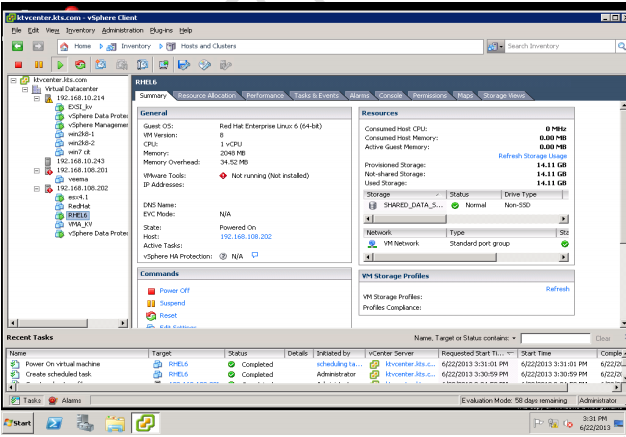The height and width of the screenshot is (437, 626).
Task: Select the SHARED_DATA_S... storage row
Action: pos(466,205)
